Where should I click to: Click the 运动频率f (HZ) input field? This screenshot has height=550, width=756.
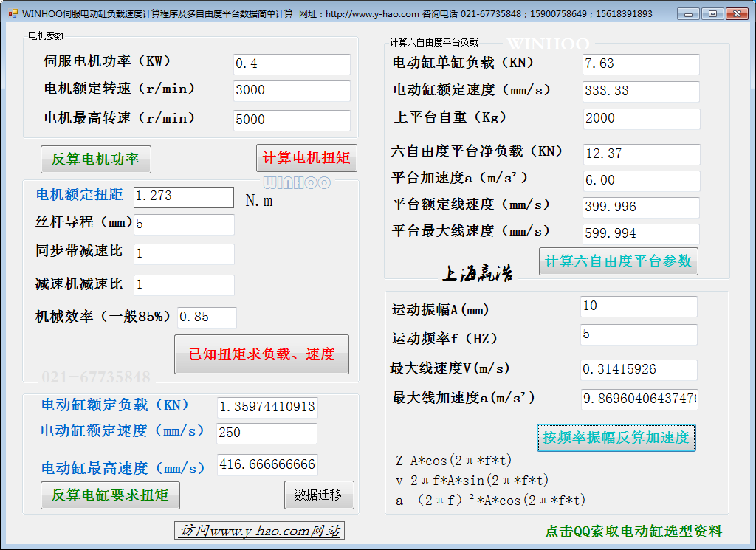coord(639,334)
